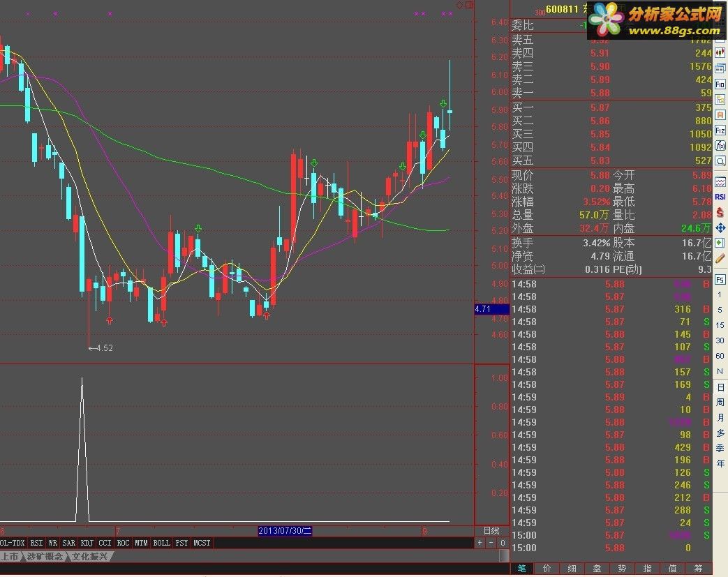728x577 pixels.
Task: Click the 2013/07/30 date marker
Action: pyautogui.click(x=285, y=530)
